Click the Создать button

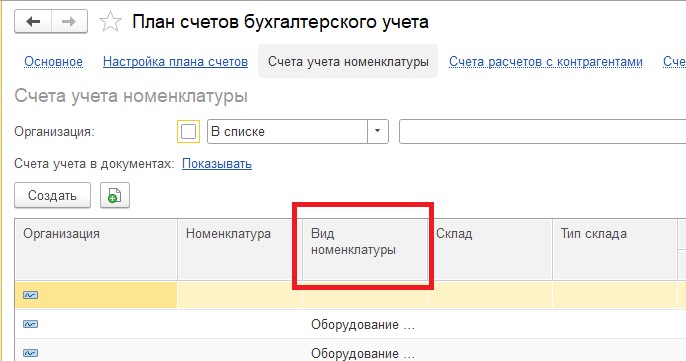tap(52, 195)
